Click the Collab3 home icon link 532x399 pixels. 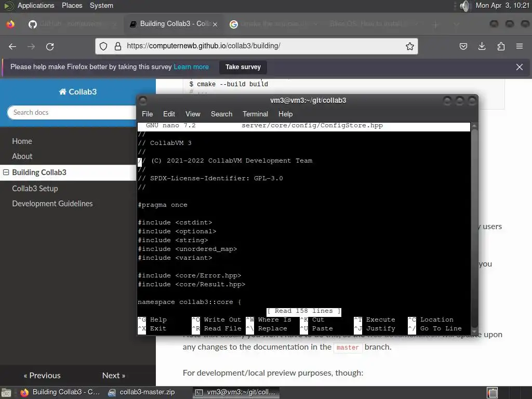(x=78, y=91)
